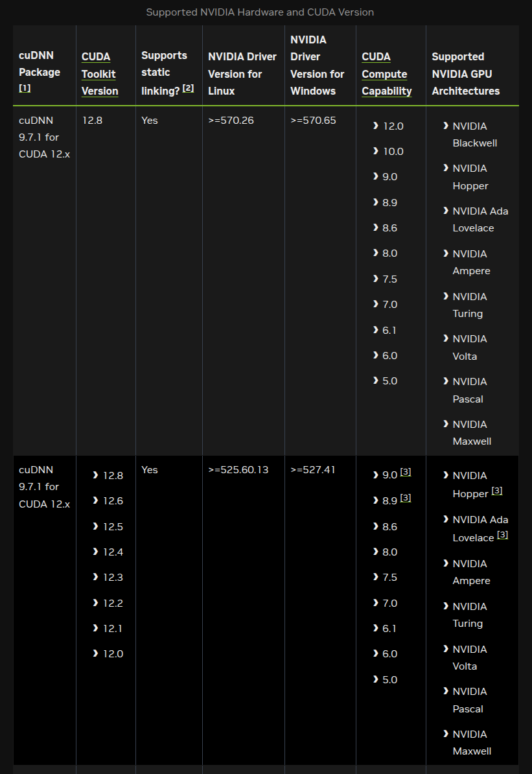Image resolution: width=532 pixels, height=774 pixels.
Task: Click 8.0 capability in the >=525.60.13 row
Action: (x=390, y=552)
